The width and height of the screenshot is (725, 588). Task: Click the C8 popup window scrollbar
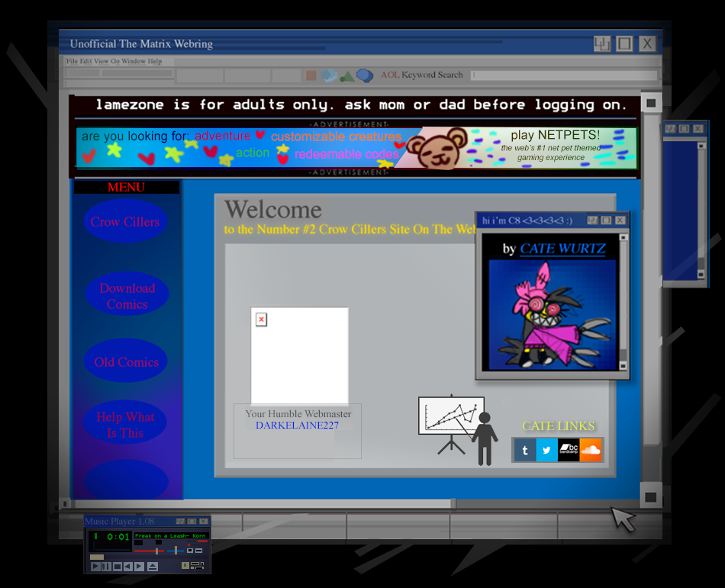(623, 301)
